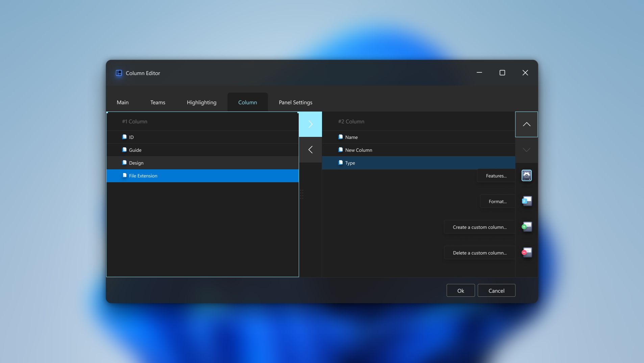Click the Column Editor title bar icon

click(119, 73)
